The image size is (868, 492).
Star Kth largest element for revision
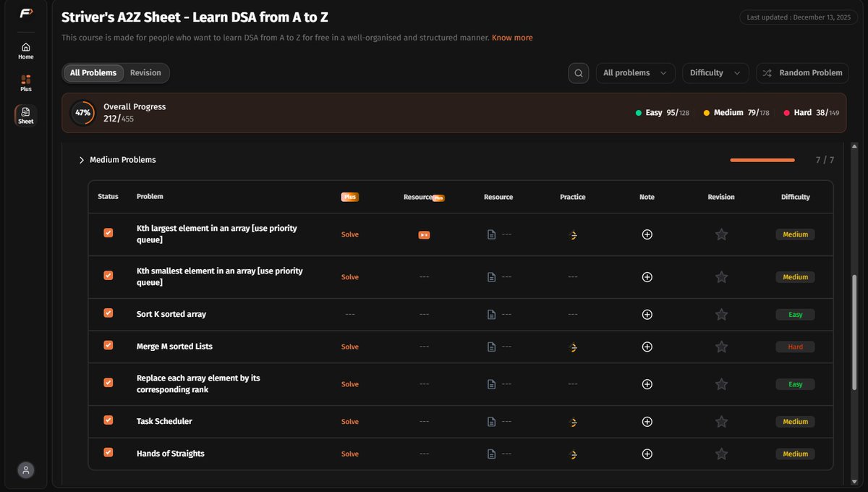[721, 234]
